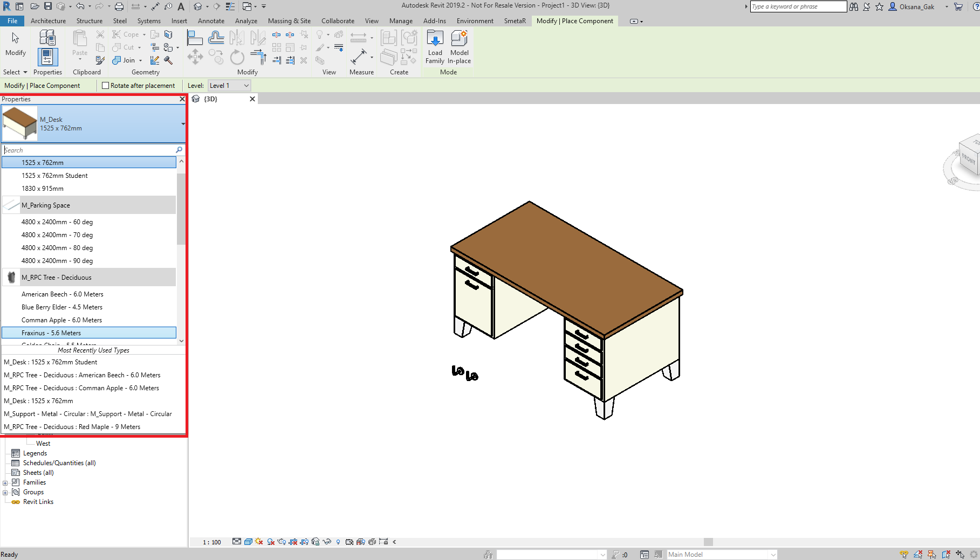The width and height of the screenshot is (980, 560).
Task: Click the Print icon in the quick access toolbar
Action: [x=119, y=6]
